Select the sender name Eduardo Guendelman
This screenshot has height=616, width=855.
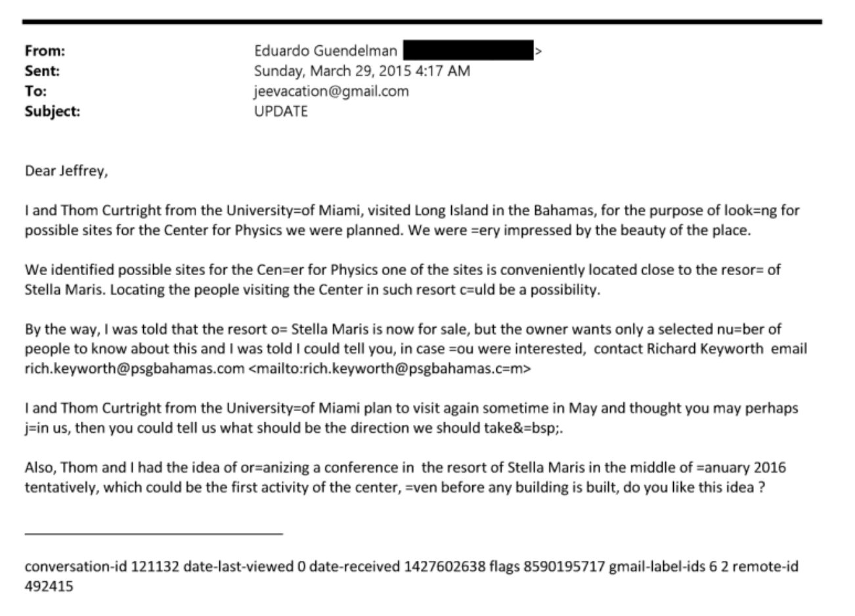(x=325, y=51)
